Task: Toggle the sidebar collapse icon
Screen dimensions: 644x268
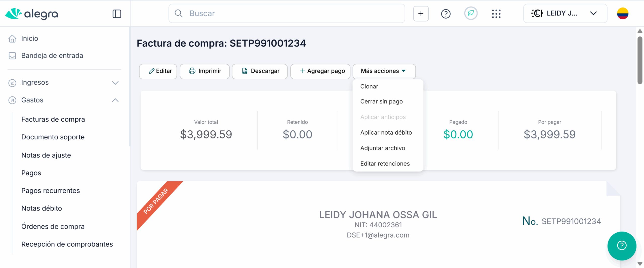Action: [x=117, y=14]
